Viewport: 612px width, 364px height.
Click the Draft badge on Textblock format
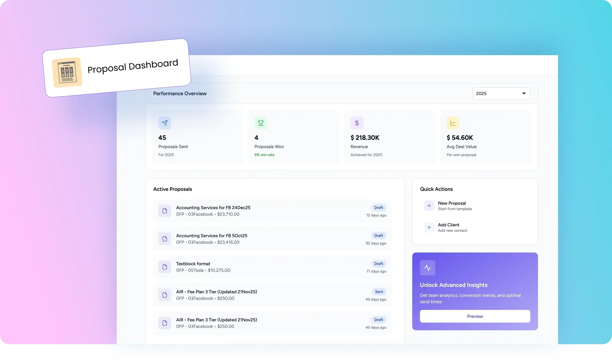coord(379,264)
